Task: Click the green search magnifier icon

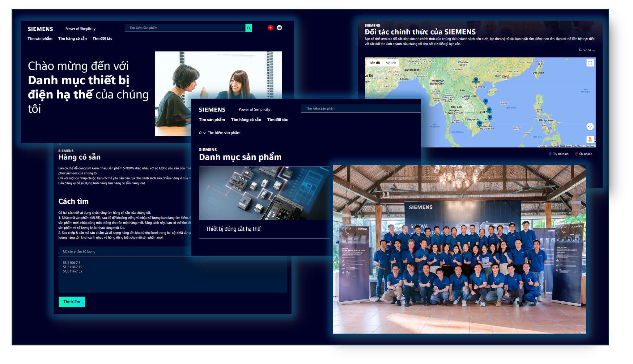Action: point(249,27)
